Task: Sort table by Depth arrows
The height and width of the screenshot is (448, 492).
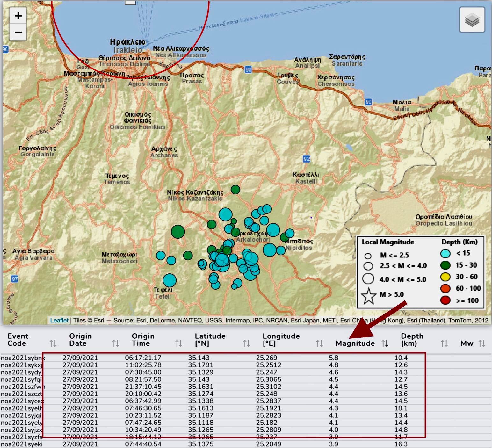Action: 444,343
